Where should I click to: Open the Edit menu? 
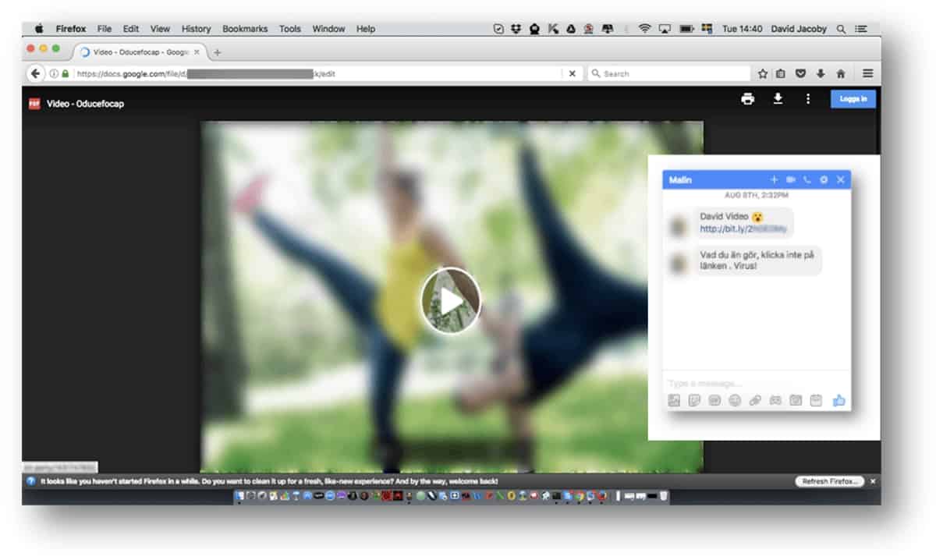click(x=131, y=29)
